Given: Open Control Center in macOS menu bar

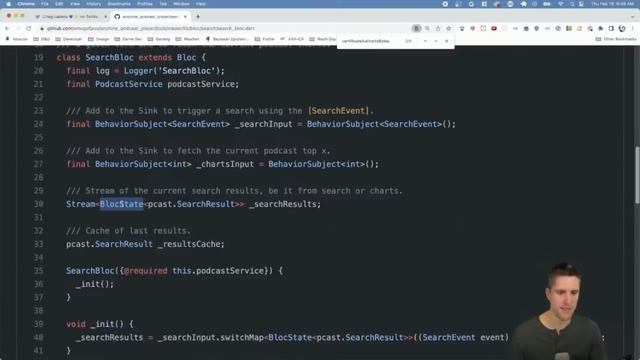Looking at the screenshot, I should tap(581, 4).
